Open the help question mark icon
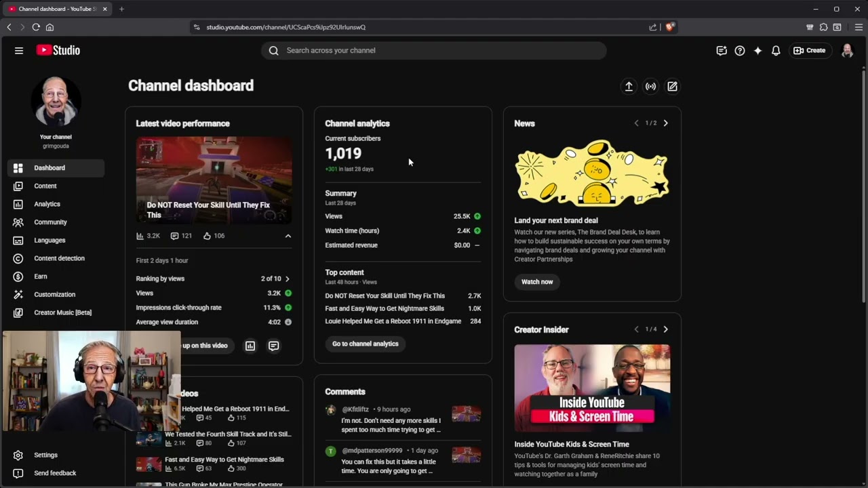The image size is (868, 488). pyautogui.click(x=740, y=50)
